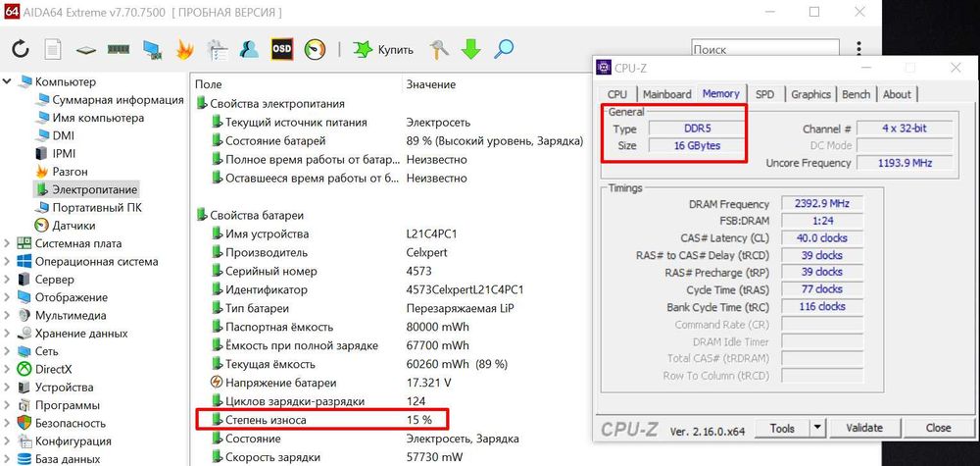The height and width of the screenshot is (466, 980).
Task: Click the RAM module icon in toolbar
Action: (119, 49)
